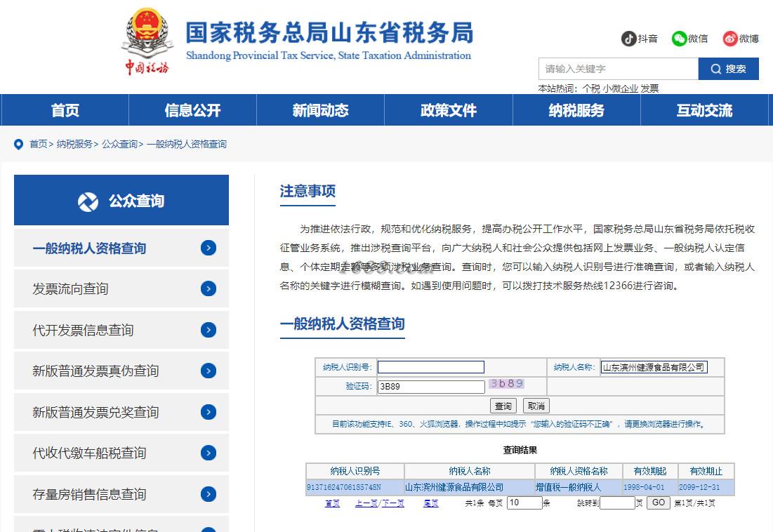Click the arrow icon beside 代收代缴车船税查询
The width and height of the screenshot is (773, 532).
(209, 453)
